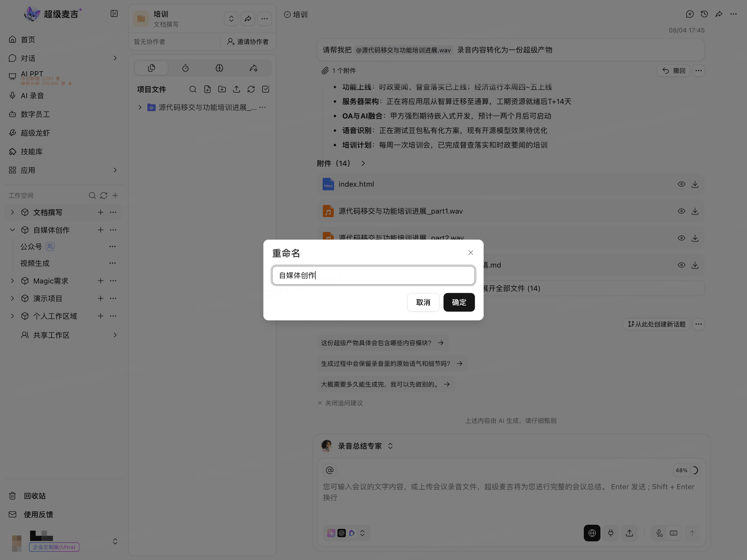Create new folder icon in 项目文件
This screenshot has height=560, width=747.
click(x=222, y=90)
